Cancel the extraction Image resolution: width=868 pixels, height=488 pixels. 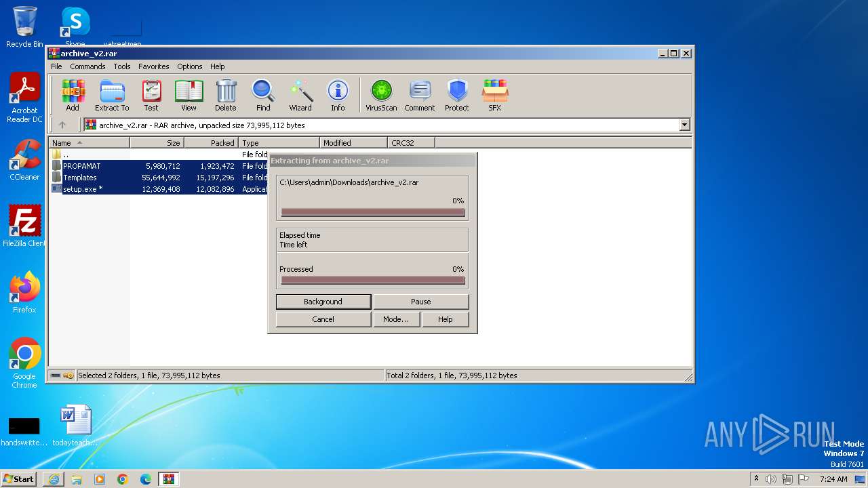point(323,319)
